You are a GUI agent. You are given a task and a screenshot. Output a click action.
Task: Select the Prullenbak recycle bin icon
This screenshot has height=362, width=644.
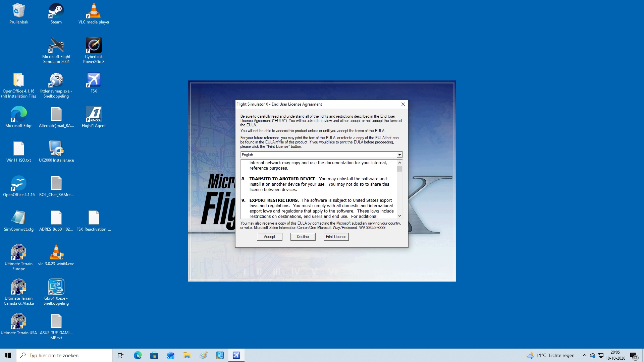click(19, 14)
